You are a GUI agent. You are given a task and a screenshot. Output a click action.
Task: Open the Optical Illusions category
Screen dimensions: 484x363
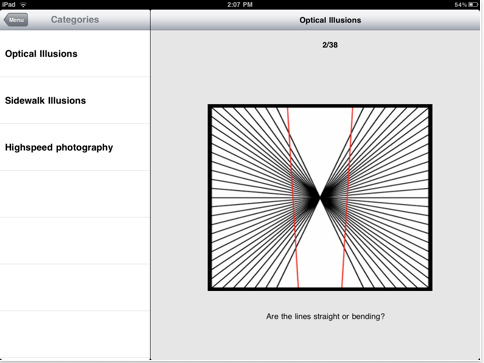(x=75, y=54)
